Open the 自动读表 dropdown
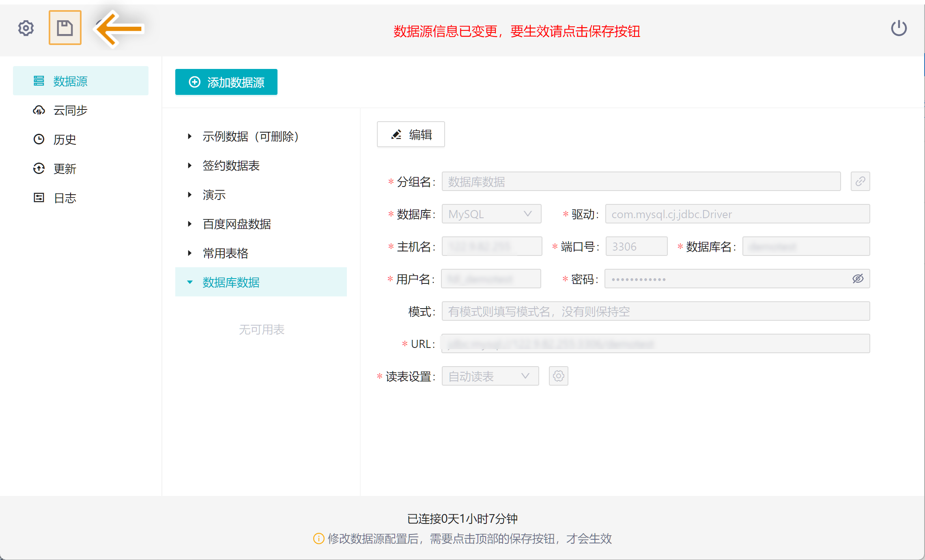The height and width of the screenshot is (560, 925). (x=490, y=376)
